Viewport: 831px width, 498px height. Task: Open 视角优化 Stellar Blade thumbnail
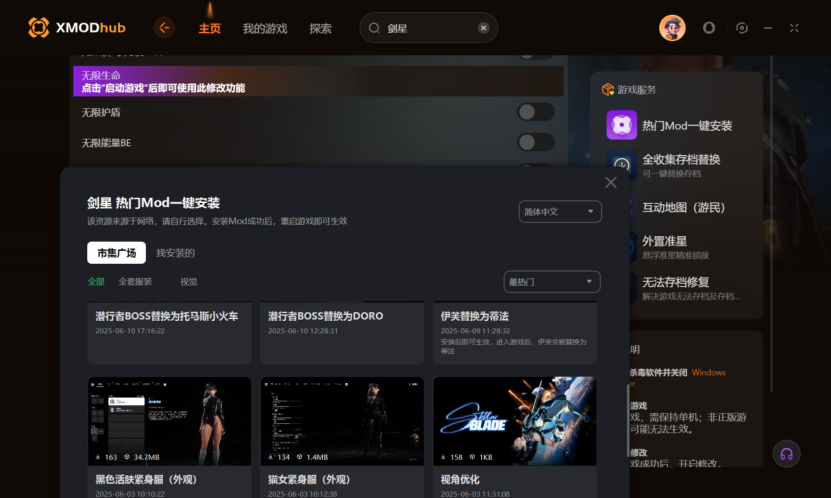(515, 421)
